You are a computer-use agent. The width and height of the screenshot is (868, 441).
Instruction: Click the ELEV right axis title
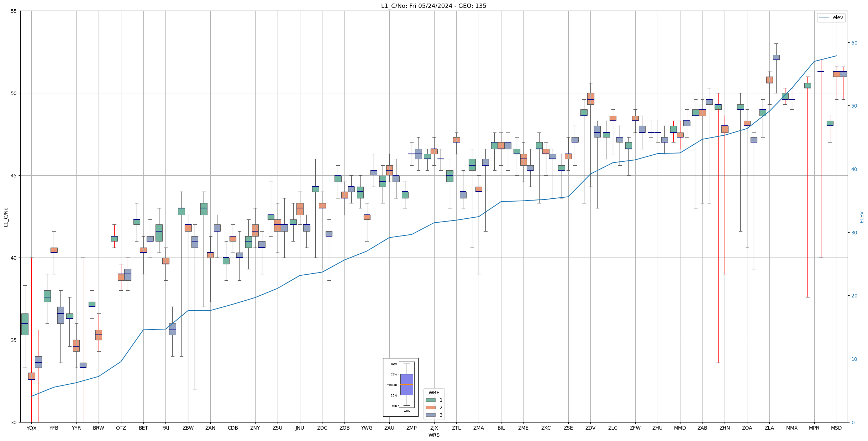pos(862,217)
